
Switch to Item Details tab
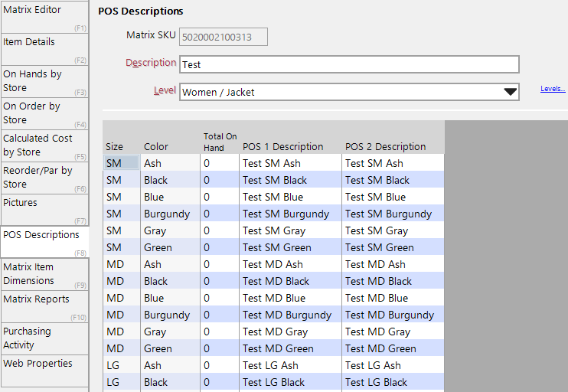click(x=44, y=49)
